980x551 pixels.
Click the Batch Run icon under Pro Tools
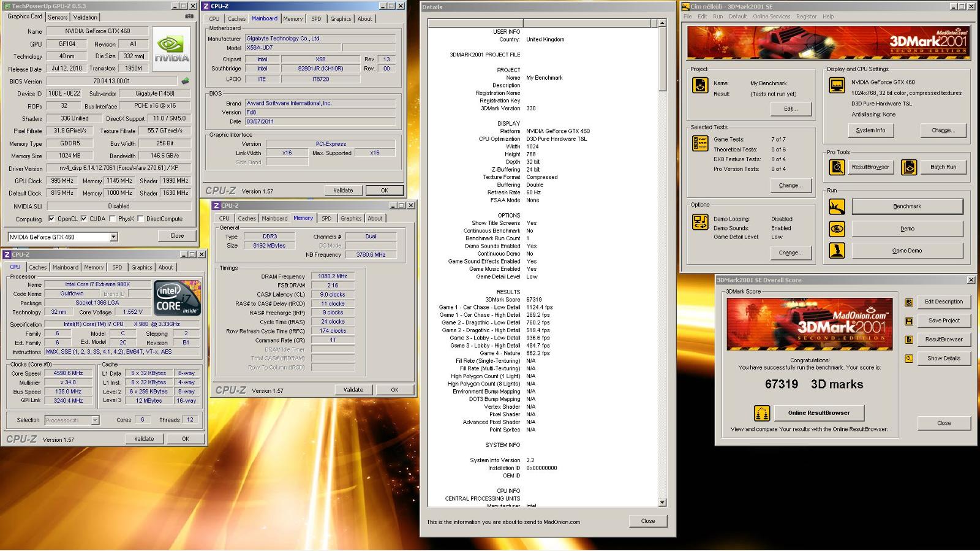point(909,167)
